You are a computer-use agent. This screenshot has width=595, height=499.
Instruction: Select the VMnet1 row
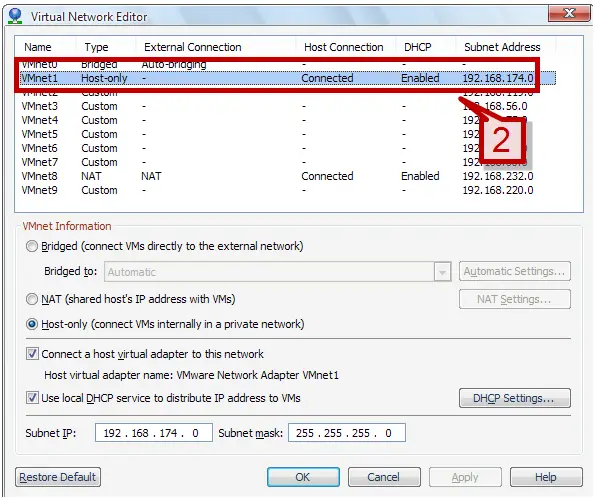point(288,78)
